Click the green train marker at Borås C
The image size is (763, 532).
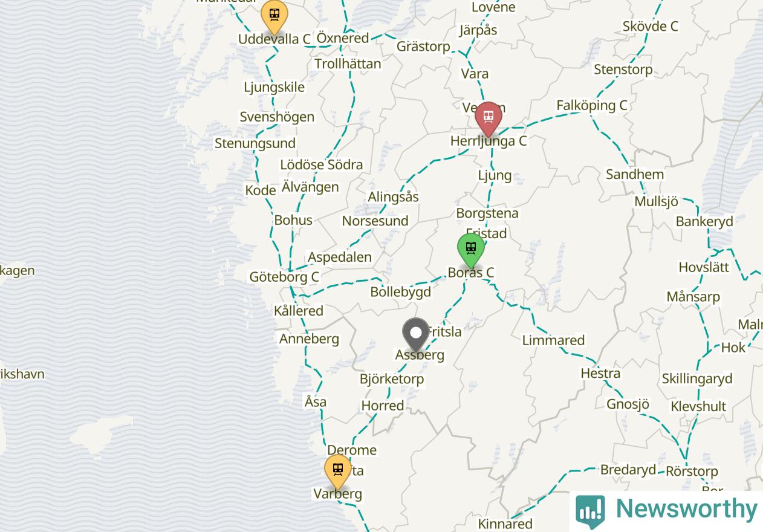pyautogui.click(x=471, y=250)
